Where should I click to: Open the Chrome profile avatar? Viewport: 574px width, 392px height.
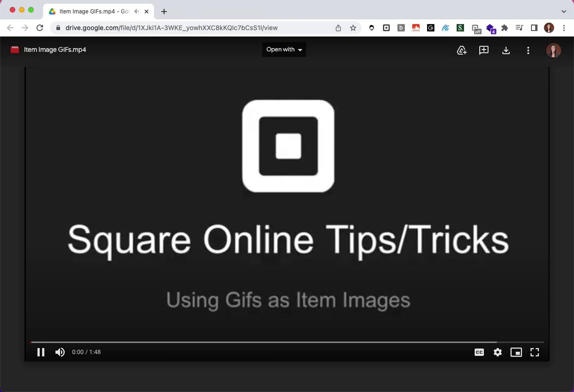tap(549, 28)
